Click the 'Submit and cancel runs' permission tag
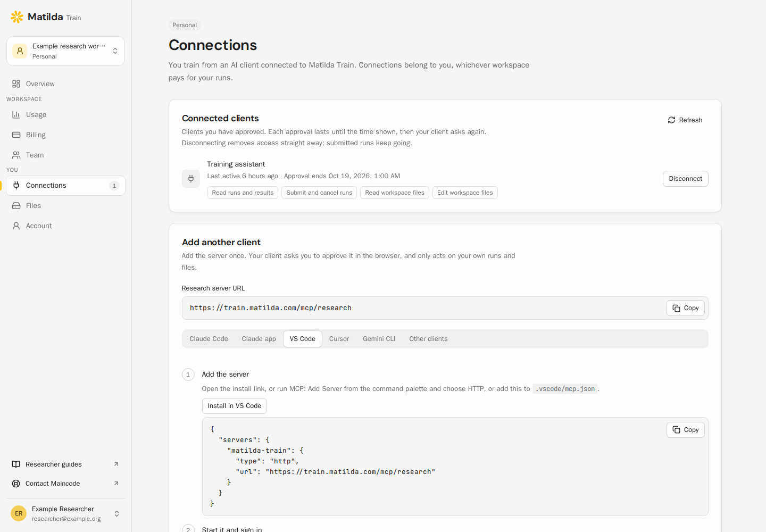766x532 pixels. pos(319,193)
